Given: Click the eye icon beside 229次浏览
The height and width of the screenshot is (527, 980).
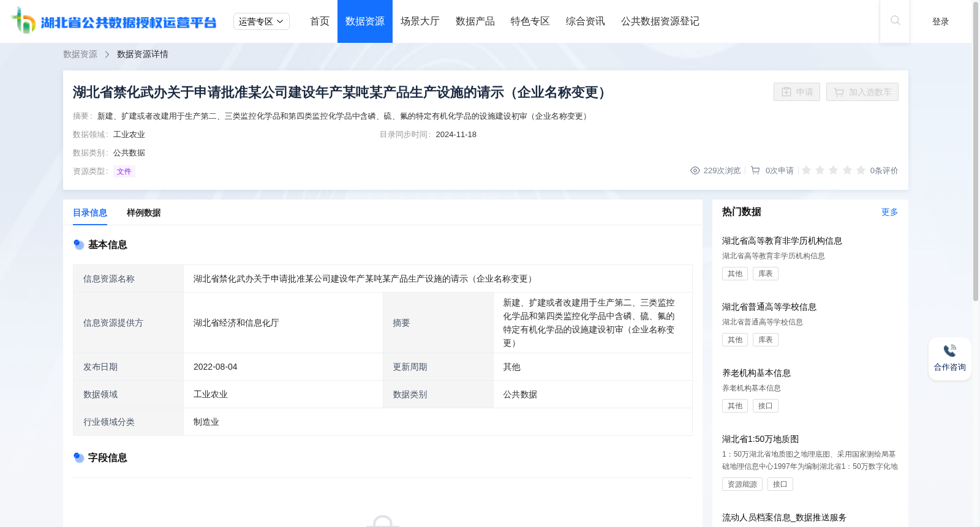Looking at the screenshot, I should coord(695,171).
